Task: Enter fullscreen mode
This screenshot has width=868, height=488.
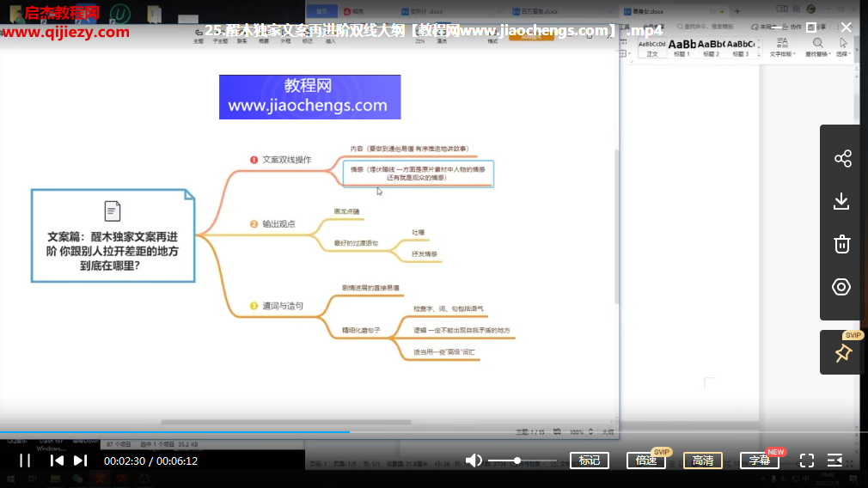Action: tap(807, 461)
